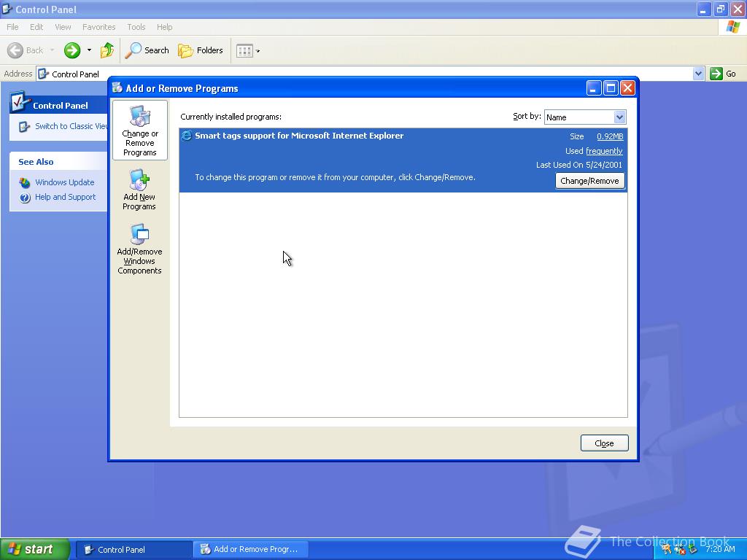Click 'Currently installed programs:' label

pos(231,117)
